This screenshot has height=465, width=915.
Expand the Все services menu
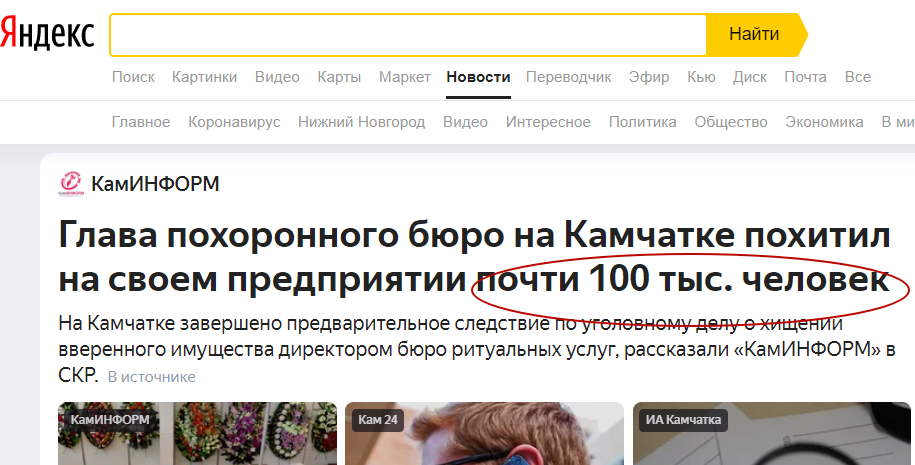(x=858, y=77)
